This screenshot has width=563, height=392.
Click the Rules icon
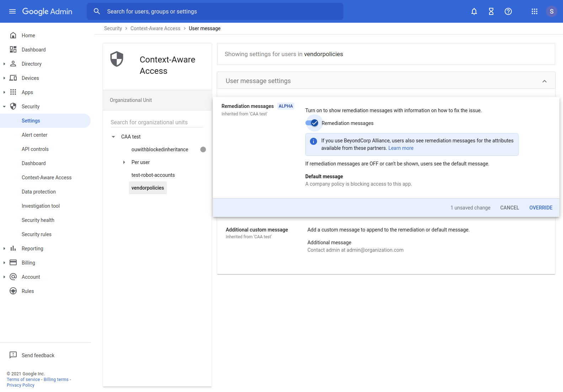pos(13,291)
